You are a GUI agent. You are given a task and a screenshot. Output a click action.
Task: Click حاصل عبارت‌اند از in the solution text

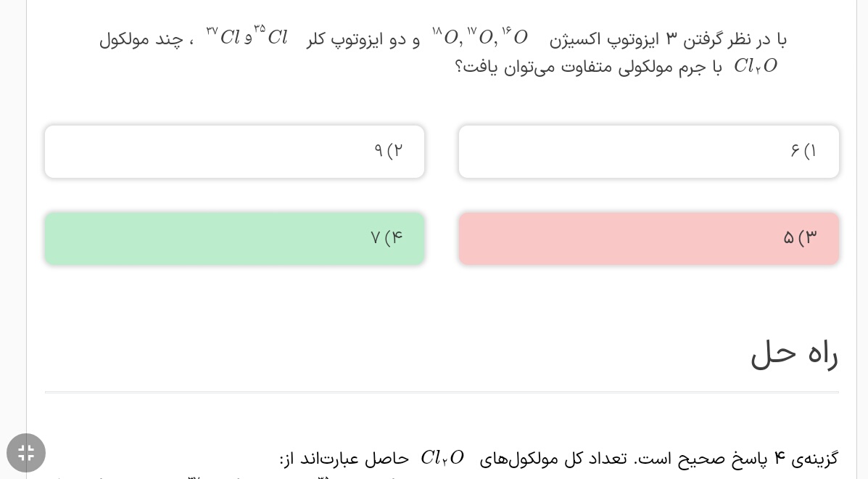tap(344, 459)
